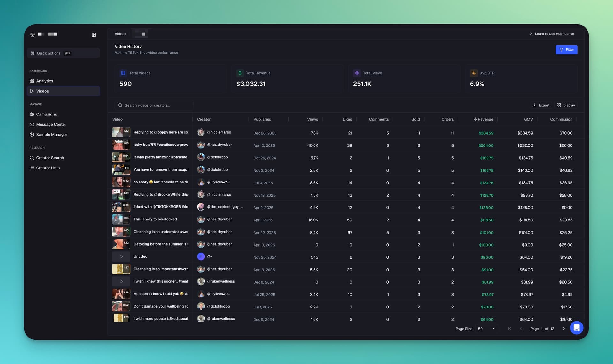Screen dimensions: 613x364
Task: Click the Sample Manager package icon
Action: (32, 134)
